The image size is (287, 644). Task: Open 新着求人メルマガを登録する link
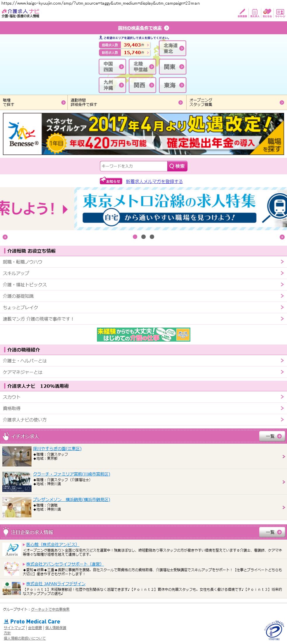(x=154, y=181)
